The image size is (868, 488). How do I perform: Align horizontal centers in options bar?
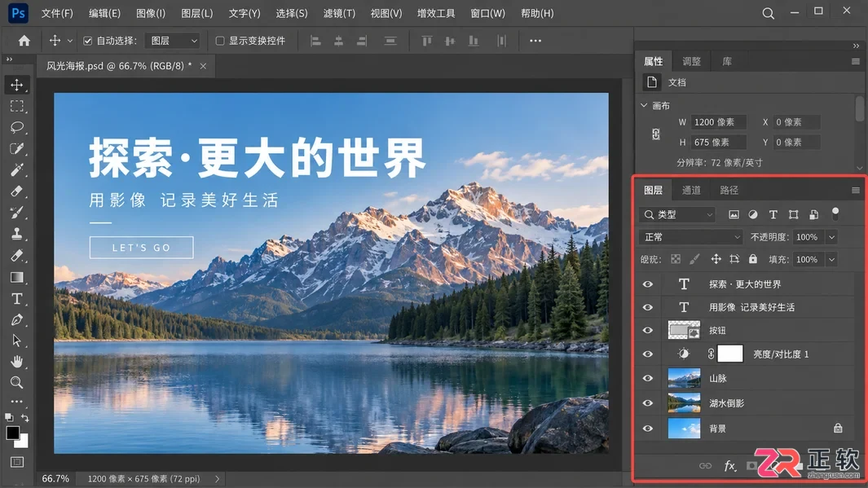[x=338, y=41]
